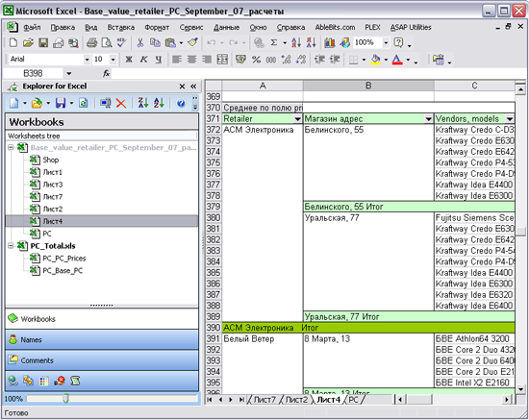Open the Workbooks pane section
The width and height of the screenshot is (529, 420).
coord(102,318)
